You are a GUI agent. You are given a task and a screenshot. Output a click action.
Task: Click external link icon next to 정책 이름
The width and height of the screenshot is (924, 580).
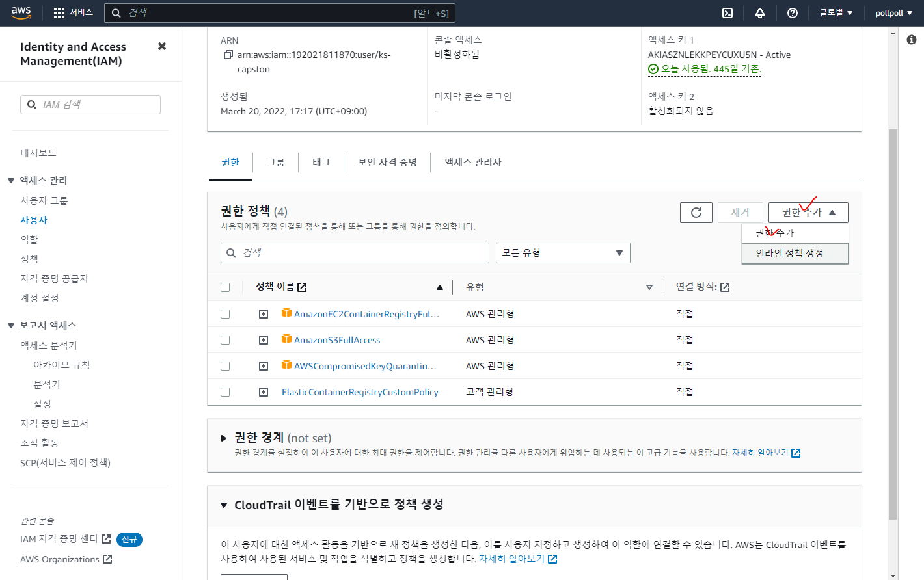tap(302, 287)
